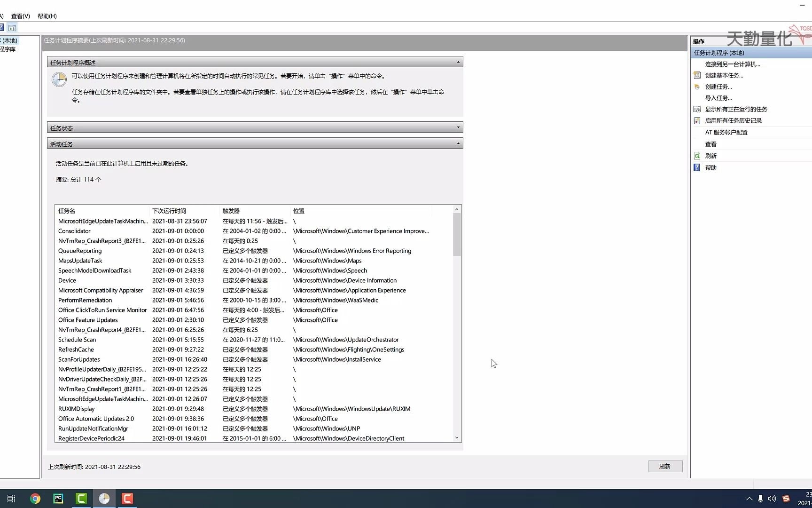Click 启用所有任务历史记录 action

click(x=733, y=120)
